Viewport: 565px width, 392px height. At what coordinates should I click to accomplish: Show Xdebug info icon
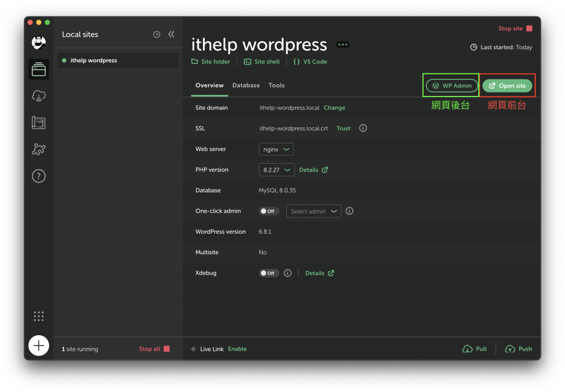pyautogui.click(x=287, y=273)
